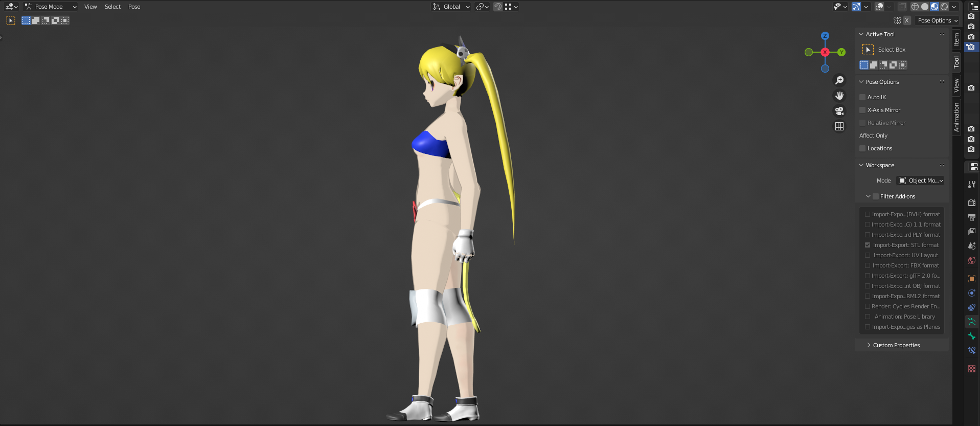Open the transform pivot point dropdown
Viewport: 980px width, 426px height.
tap(482, 7)
